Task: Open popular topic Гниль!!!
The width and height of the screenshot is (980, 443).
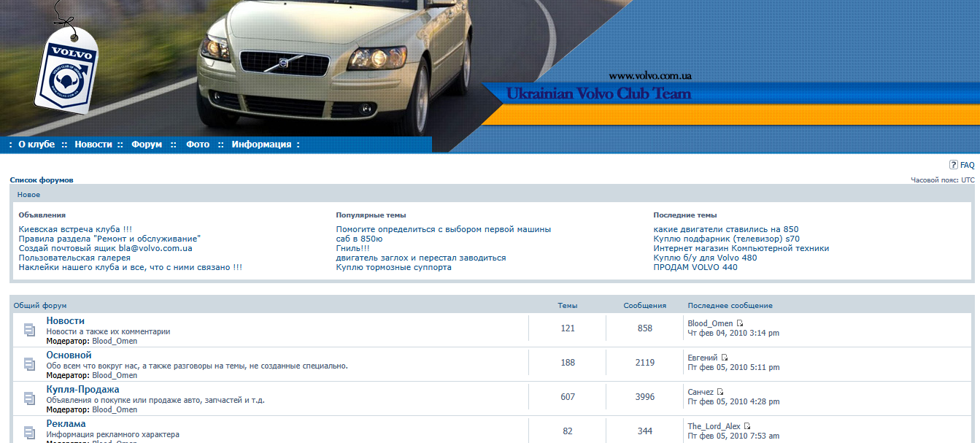Action: pos(352,248)
